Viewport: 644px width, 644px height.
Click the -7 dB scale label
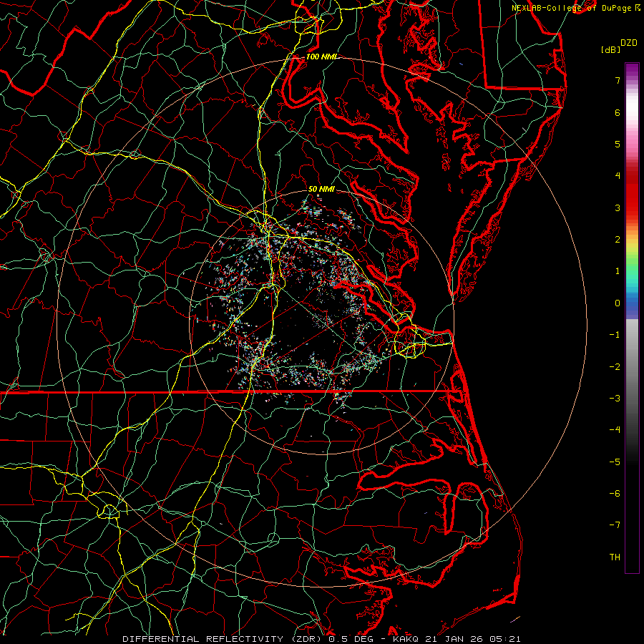[615, 525]
